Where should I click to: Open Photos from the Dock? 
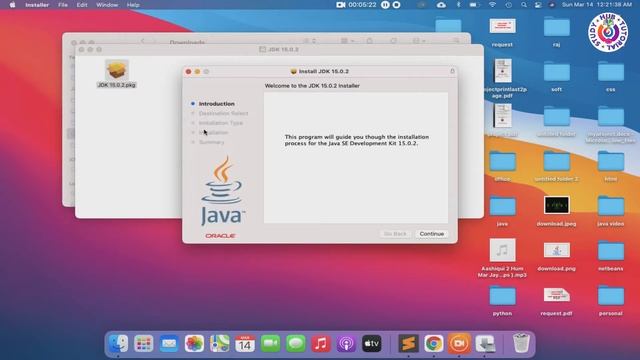coord(194,343)
